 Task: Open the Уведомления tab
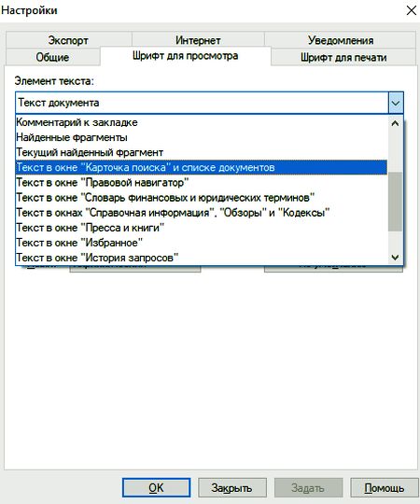(341, 40)
